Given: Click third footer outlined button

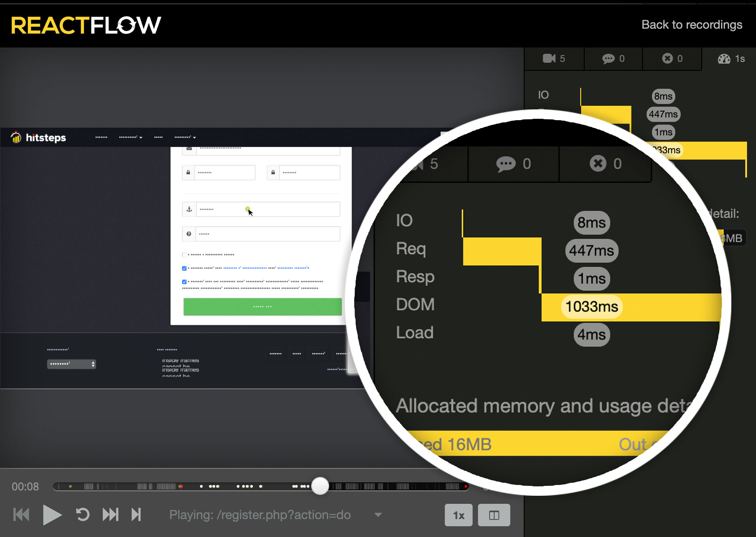Looking at the screenshot, I should (x=318, y=354).
